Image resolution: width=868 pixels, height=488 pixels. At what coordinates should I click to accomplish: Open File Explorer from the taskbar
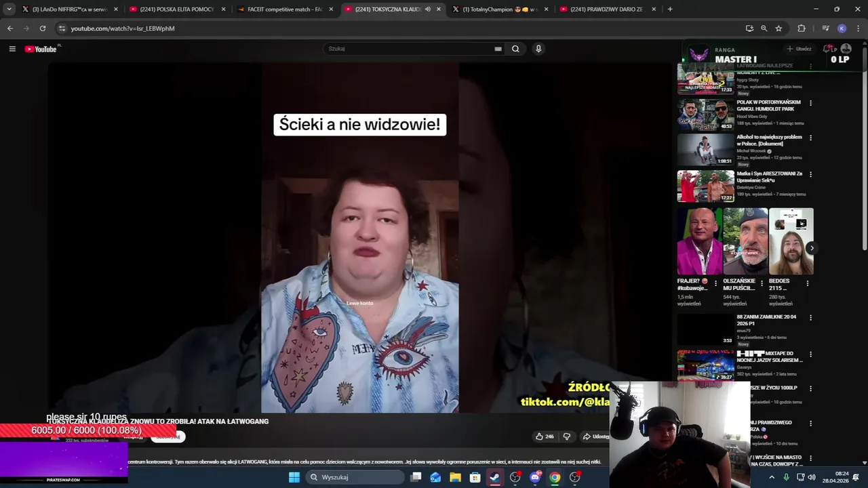455,477
